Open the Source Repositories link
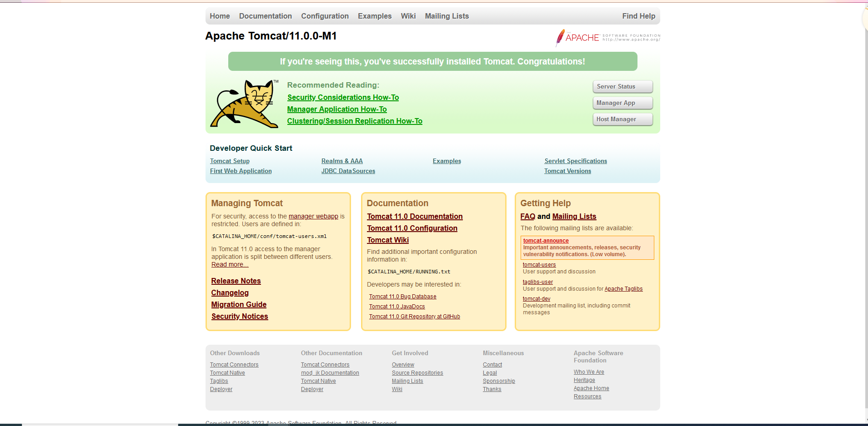This screenshot has width=868, height=426. point(417,373)
